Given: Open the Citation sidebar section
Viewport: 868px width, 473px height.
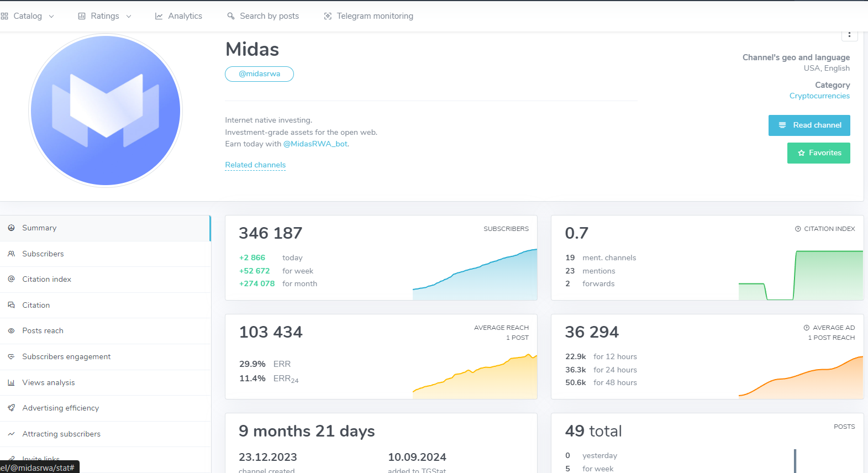Looking at the screenshot, I should 105,305.
